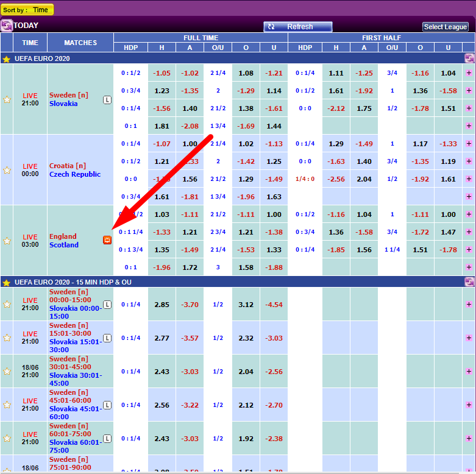Click the L live icon for Sweden vs Slovakia

pos(107,99)
